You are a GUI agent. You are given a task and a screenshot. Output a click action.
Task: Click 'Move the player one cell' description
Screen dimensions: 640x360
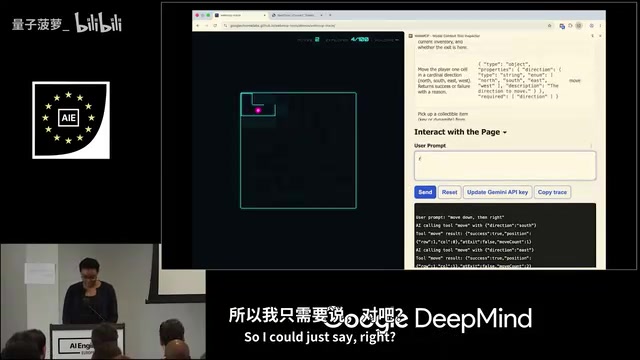point(444,81)
